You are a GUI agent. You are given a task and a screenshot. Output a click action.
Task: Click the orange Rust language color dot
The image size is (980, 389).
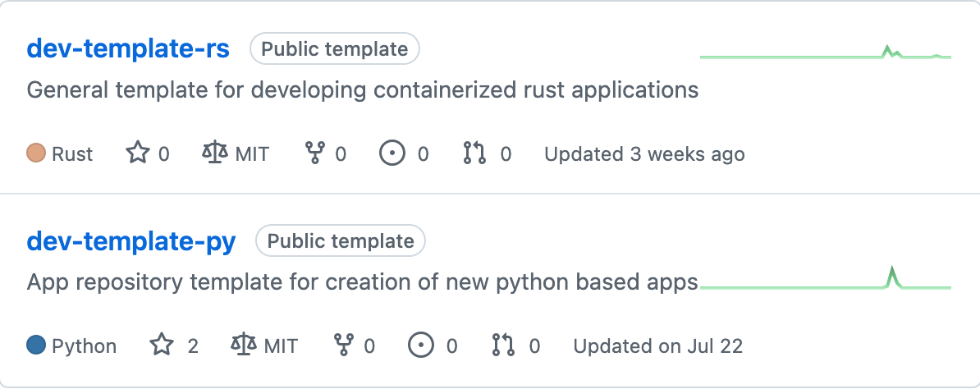click(x=36, y=153)
